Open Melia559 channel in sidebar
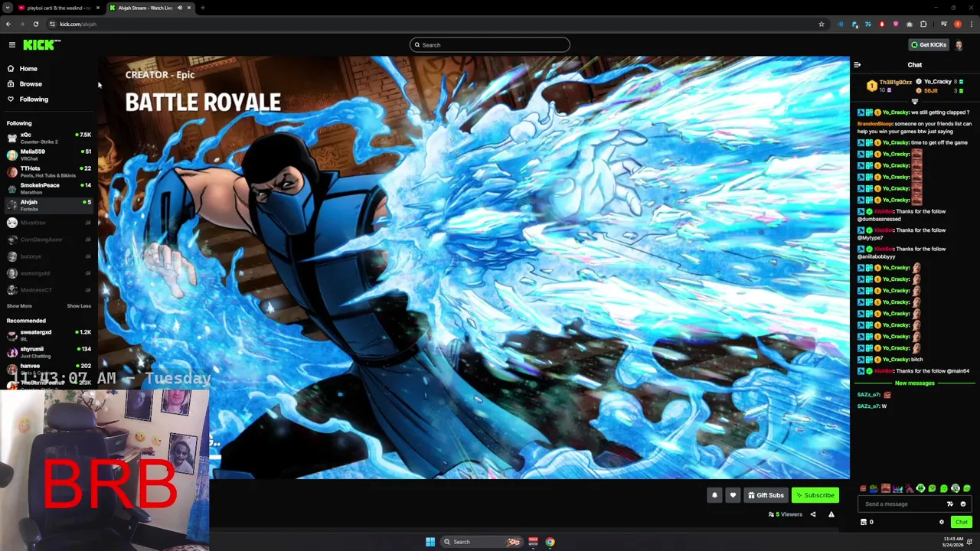 (x=47, y=155)
